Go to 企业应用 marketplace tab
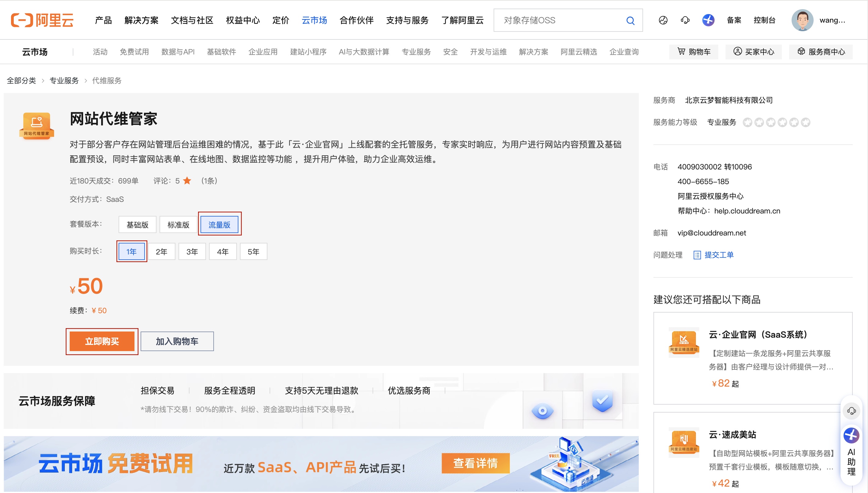The height and width of the screenshot is (493, 868). [x=263, y=52]
